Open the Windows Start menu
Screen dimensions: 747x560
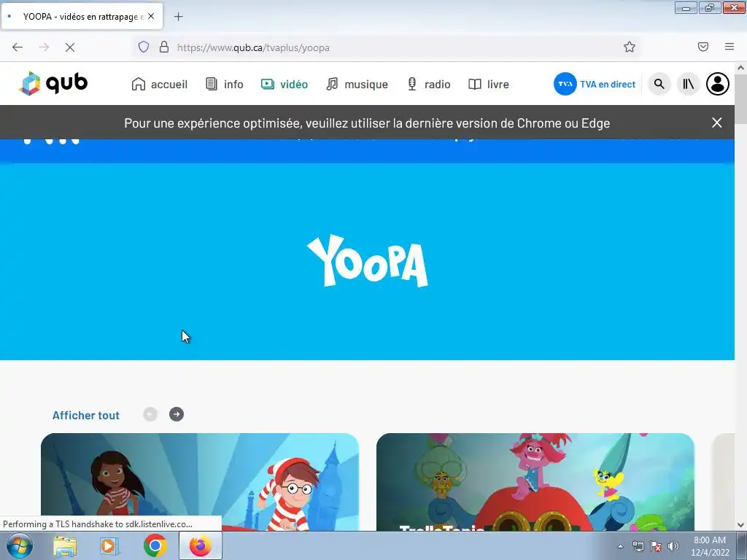[x=20, y=545]
